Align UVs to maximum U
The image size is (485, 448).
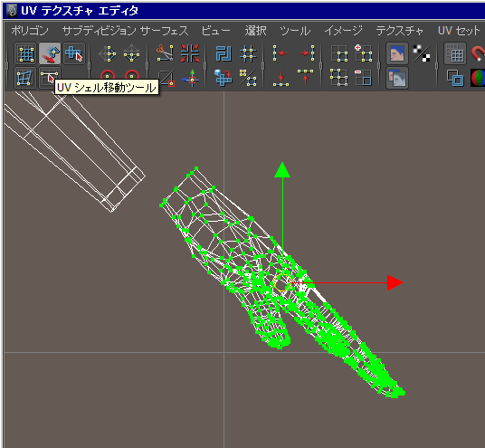coord(306,53)
